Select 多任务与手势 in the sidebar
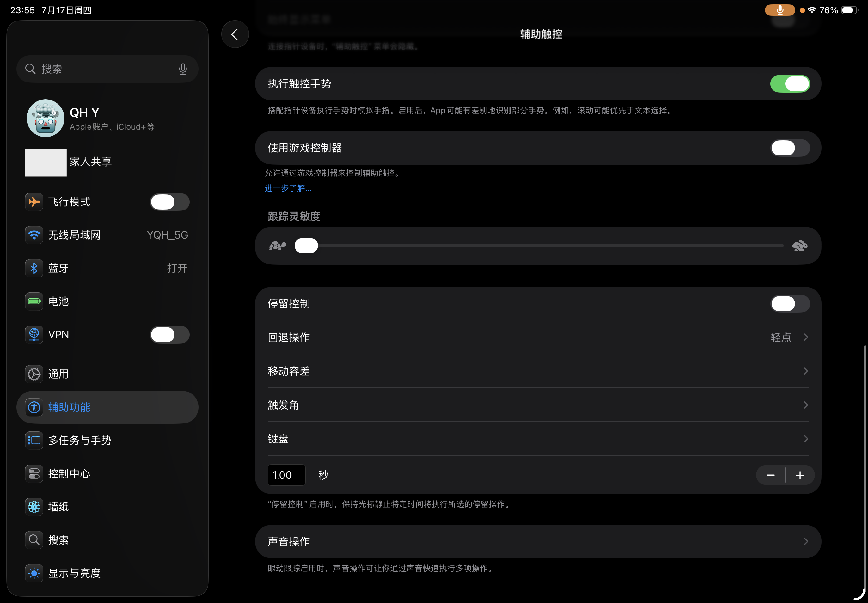The width and height of the screenshot is (868, 603). pos(80,441)
